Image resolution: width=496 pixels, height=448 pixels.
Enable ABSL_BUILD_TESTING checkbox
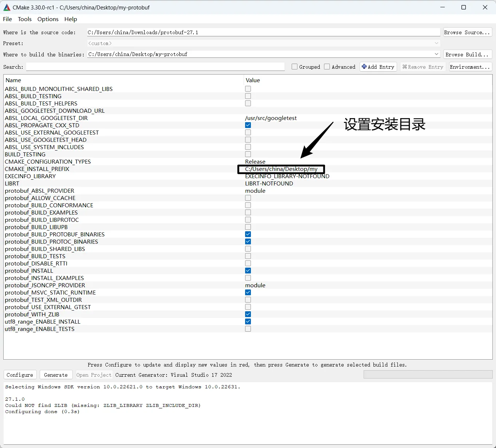(248, 96)
